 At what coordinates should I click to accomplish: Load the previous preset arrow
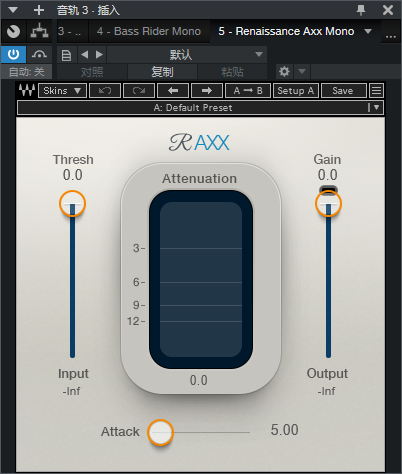[85, 55]
